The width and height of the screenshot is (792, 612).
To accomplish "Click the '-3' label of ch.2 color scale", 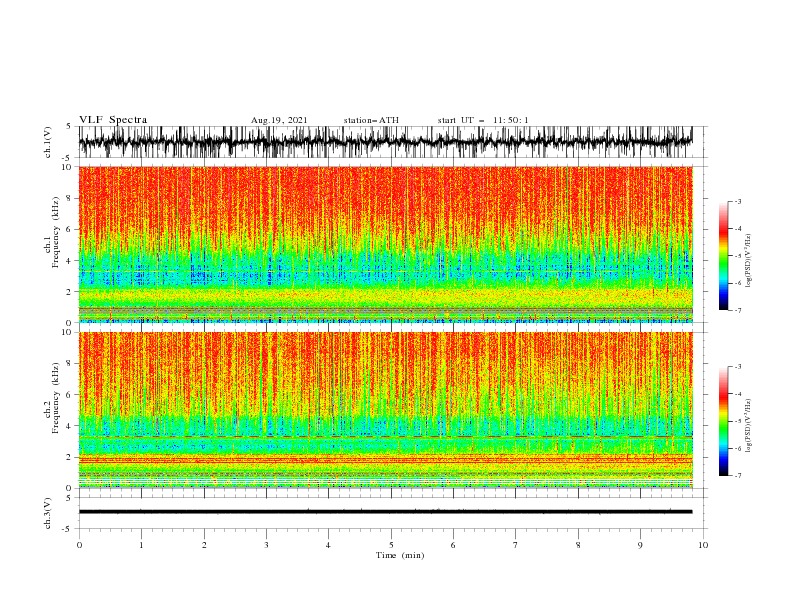I will pyautogui.click(x=737, y=367).
